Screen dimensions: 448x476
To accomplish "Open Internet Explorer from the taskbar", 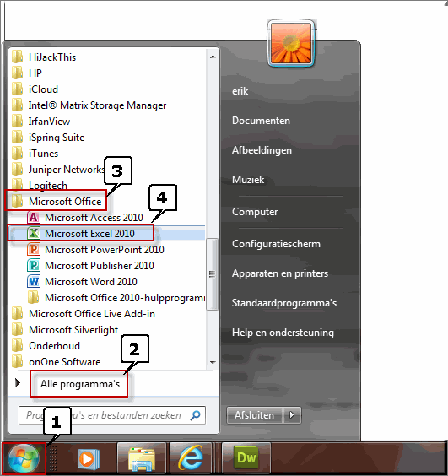I will (191, 458).
